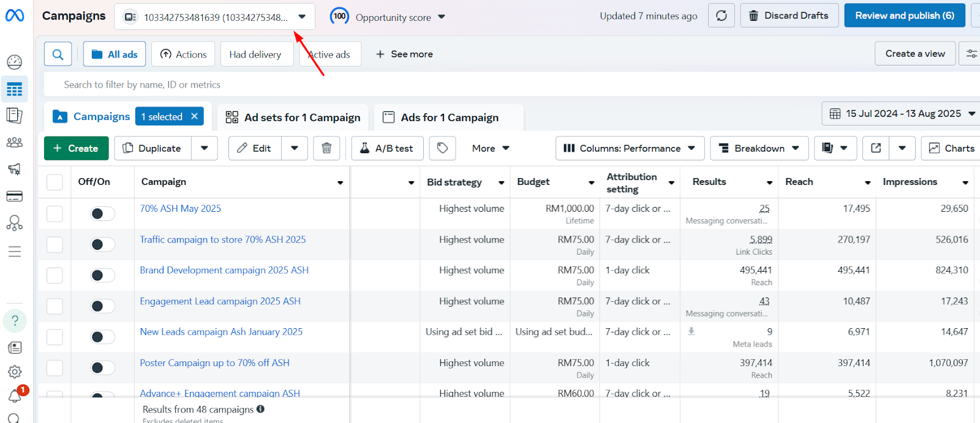This screenshot has width=980, height=423.
Task: Toggle New Leads campaign Ash January 2025
Action: point(102,337)
